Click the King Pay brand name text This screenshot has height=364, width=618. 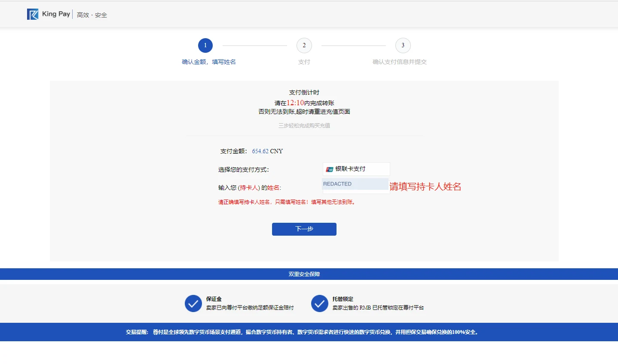pyautogui.click(x=56, y=14)
